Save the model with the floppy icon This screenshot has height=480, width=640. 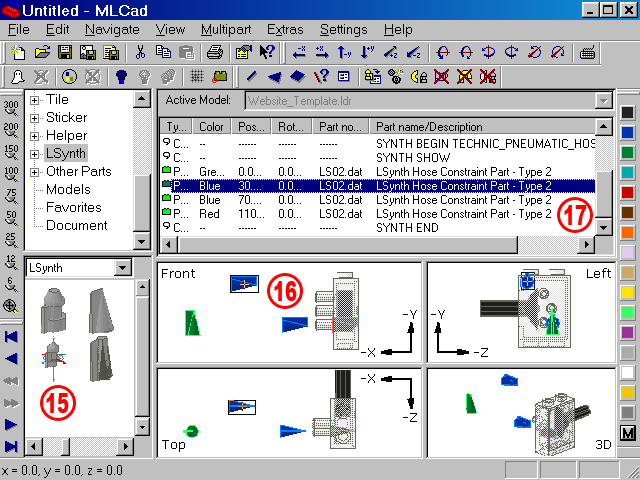pyautogui.click(x=65, y=53)
